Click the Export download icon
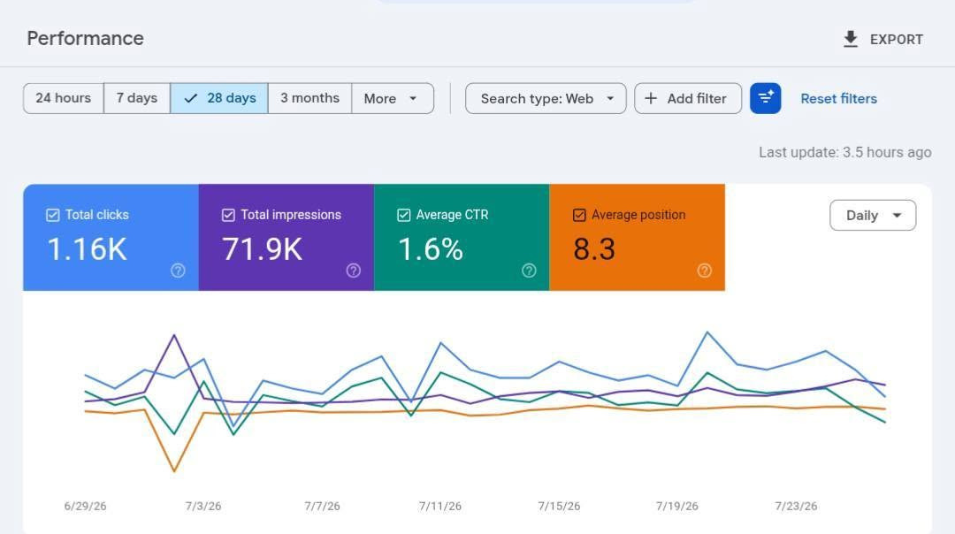955x534 pixels. click(x=850, y=39)
